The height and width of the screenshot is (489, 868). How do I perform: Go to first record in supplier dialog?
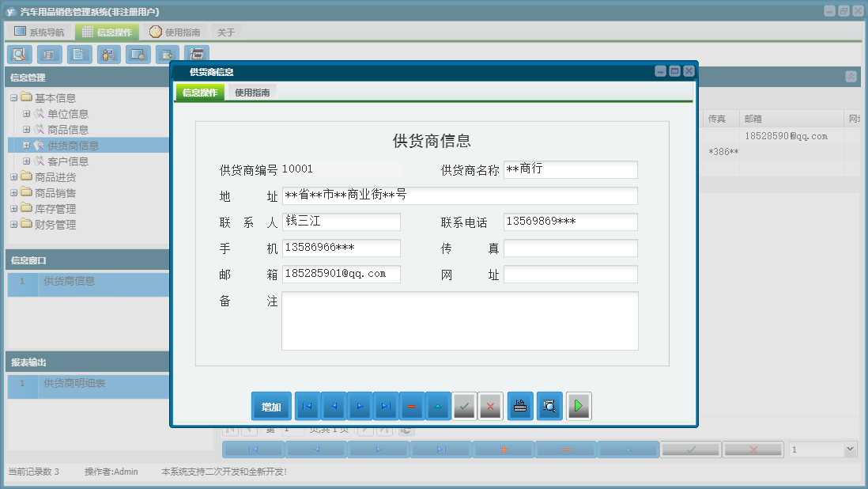308,406
